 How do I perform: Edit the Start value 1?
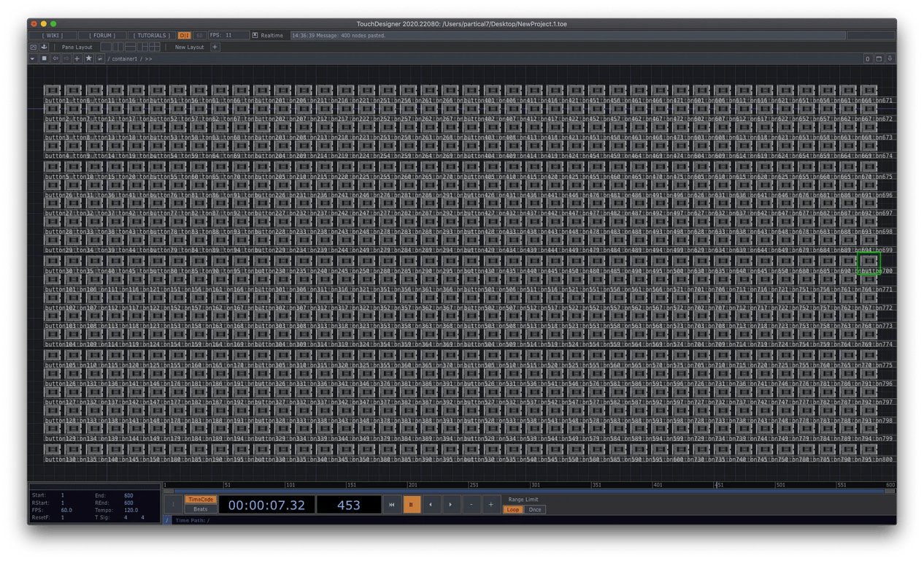pyautogui.click(x=63, y=495)
